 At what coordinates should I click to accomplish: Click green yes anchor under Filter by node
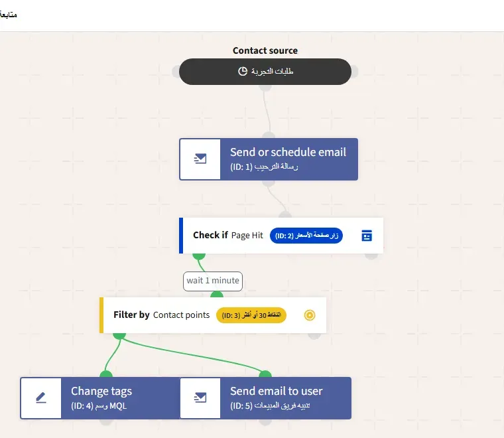click(x=119, y=336)
